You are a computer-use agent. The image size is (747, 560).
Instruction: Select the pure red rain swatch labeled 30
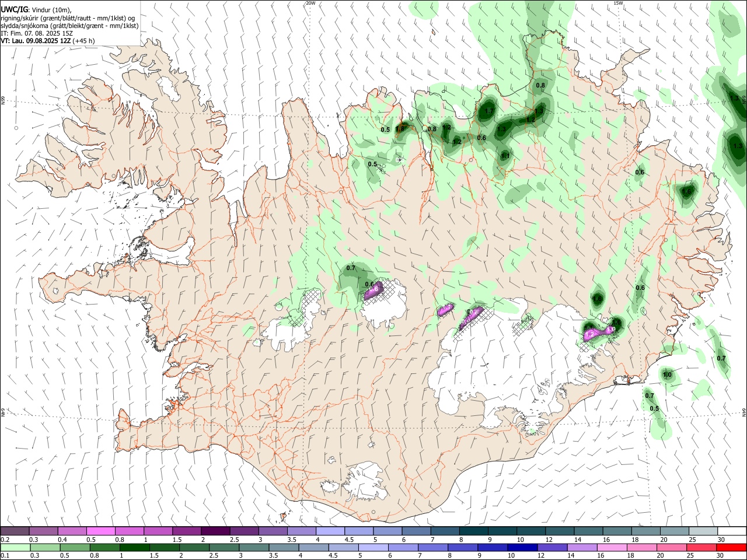click(x=731, y=547)
